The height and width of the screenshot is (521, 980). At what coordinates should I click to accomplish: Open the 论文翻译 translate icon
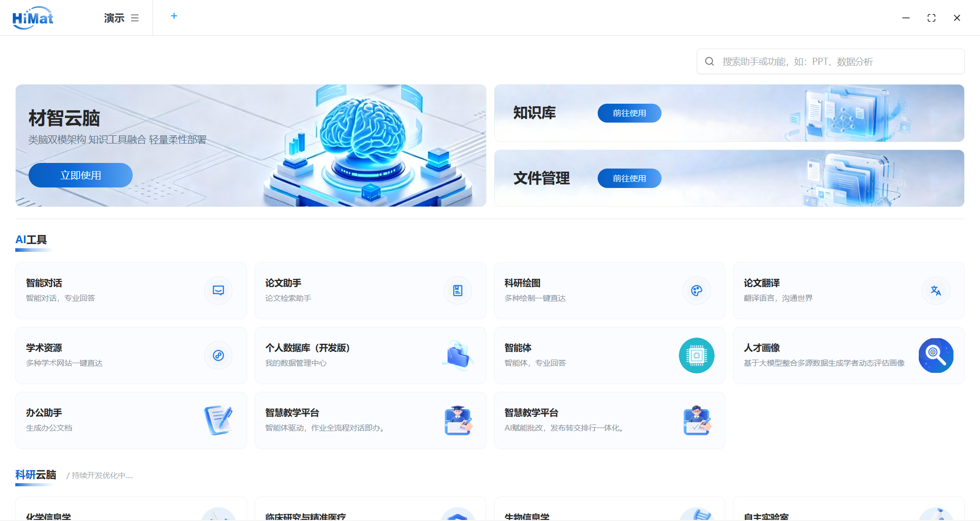(x=936, y=291)
